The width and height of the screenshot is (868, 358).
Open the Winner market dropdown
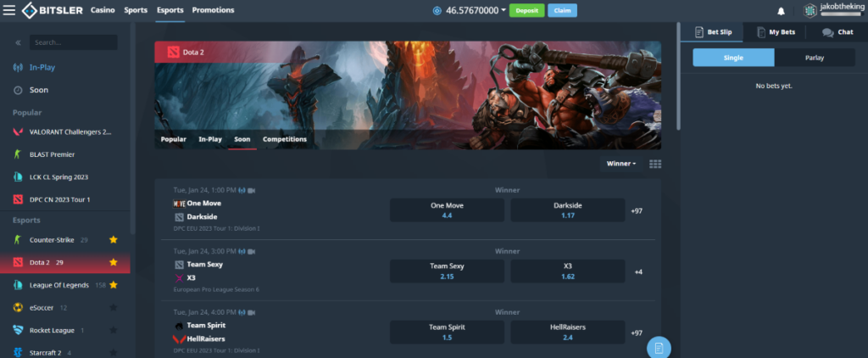pos(621,164)
